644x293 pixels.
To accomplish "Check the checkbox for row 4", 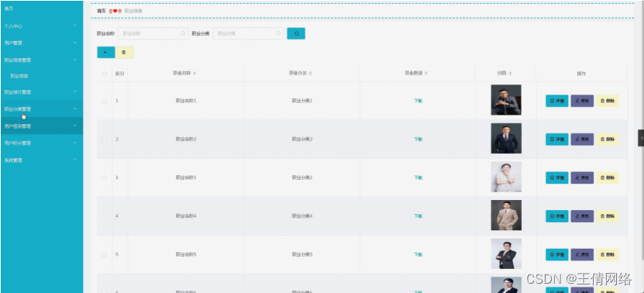I will click(x=105, y=216).
